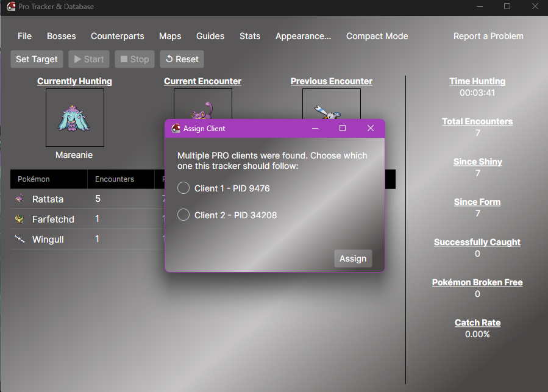Viewport: 548px width, 392px height.
Task: Open the Maps menu
Action: tap(170, 36)
